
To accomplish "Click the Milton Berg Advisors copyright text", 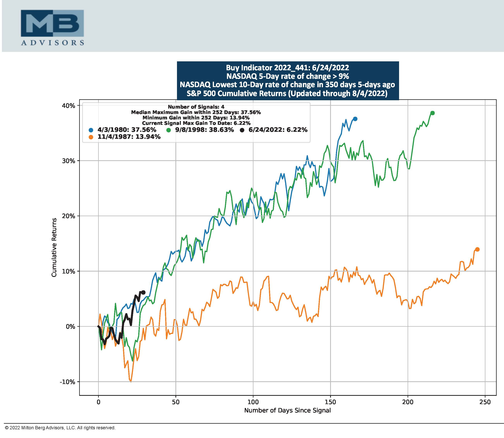I will [x=60, y=428].
